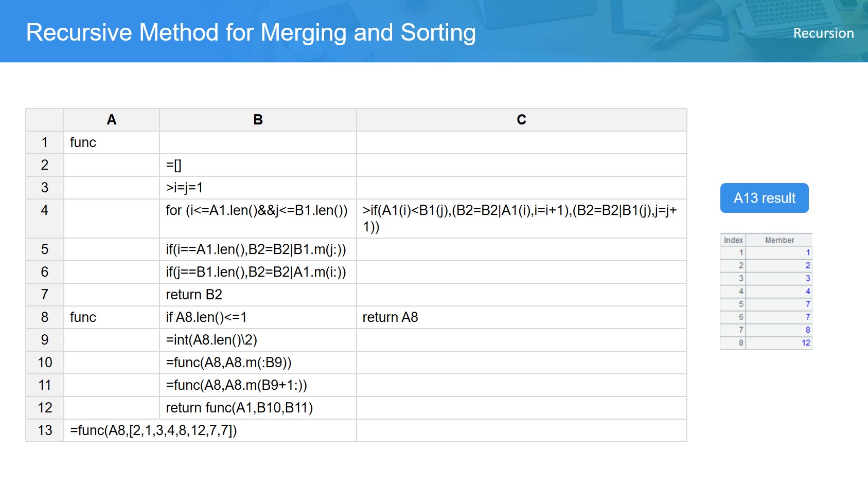Select column B header
Screen dimensions: 868x488
258,120
